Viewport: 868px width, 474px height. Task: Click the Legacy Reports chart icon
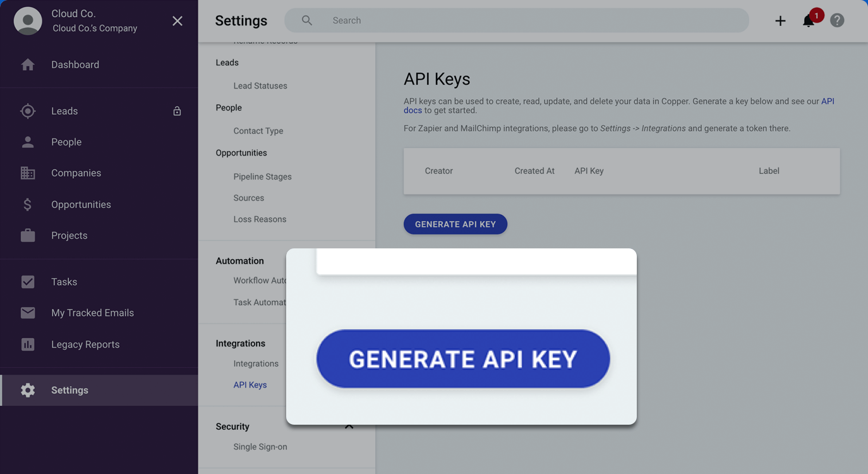pyautogui.click(x=28, y=344)
